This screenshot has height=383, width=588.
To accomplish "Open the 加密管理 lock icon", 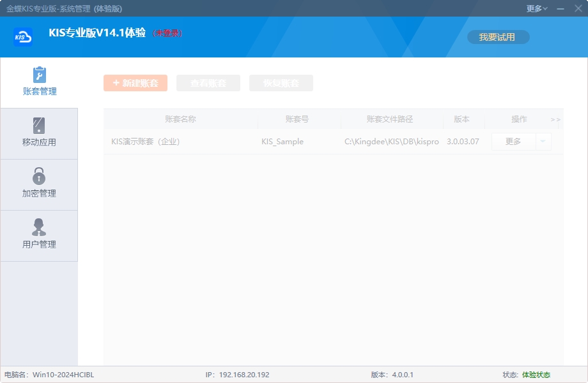I will point(39,176).
